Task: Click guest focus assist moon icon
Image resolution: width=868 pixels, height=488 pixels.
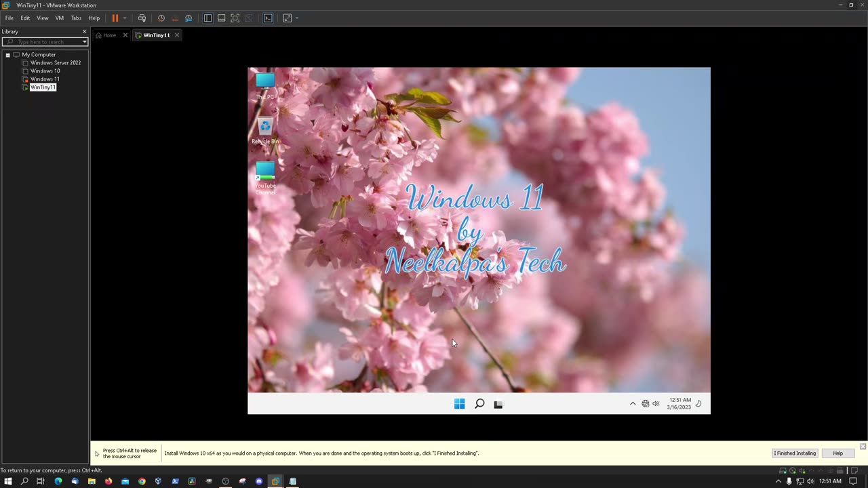Action: pos(698,403)
